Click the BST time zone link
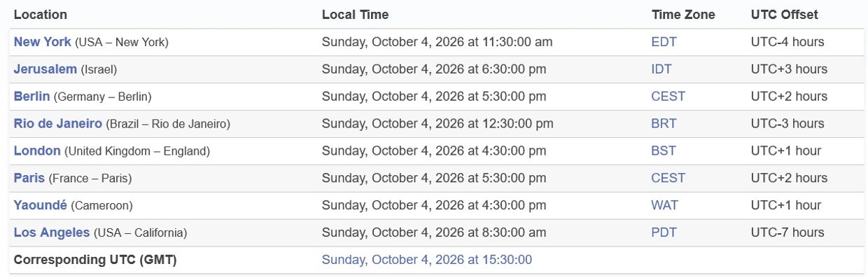 [664, 151]
